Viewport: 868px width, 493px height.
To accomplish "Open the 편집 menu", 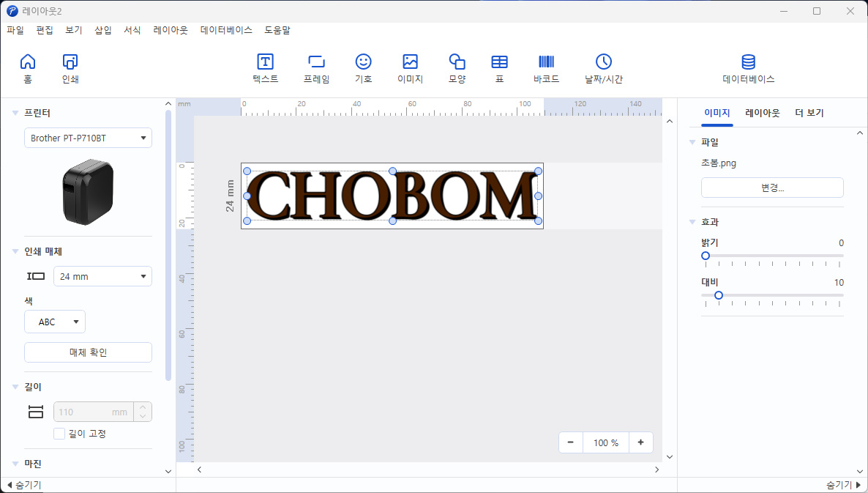I will tap(45, 30).
